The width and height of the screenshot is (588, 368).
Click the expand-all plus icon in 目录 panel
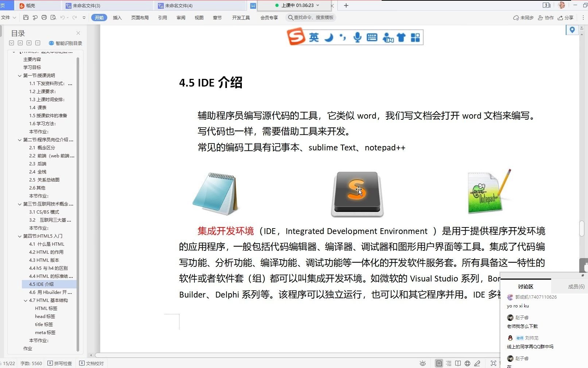coord(29,43)
